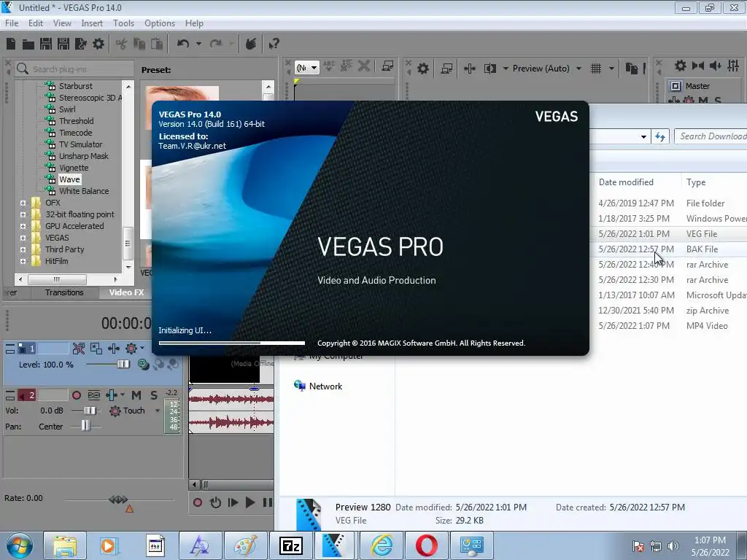Open a project via the folder icon
Viewport: 747px width, 560px height.
pyautogui.click(x=28, y=44)
